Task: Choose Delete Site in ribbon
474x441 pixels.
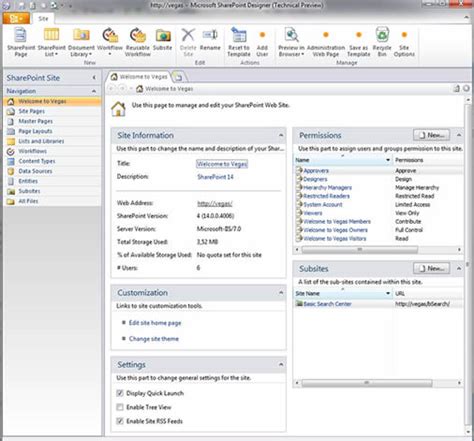Action: coord(188,42)
